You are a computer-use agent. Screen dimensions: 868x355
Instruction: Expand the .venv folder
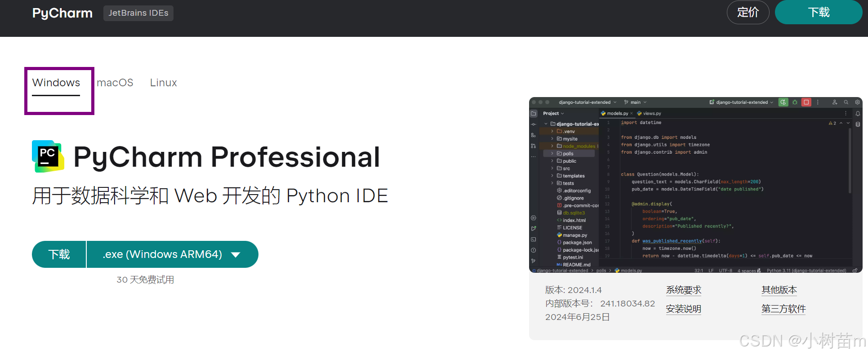(x=552, y=132)
